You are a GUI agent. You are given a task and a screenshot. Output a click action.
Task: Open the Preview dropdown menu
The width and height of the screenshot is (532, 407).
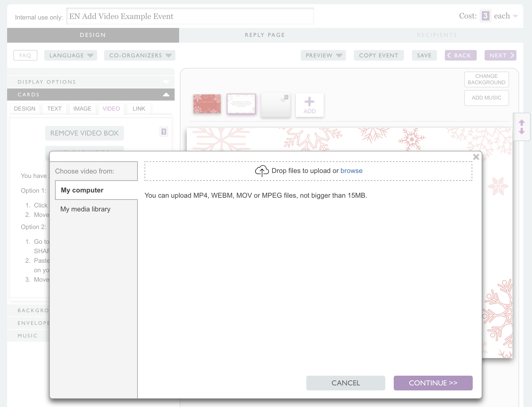(323, 56)
